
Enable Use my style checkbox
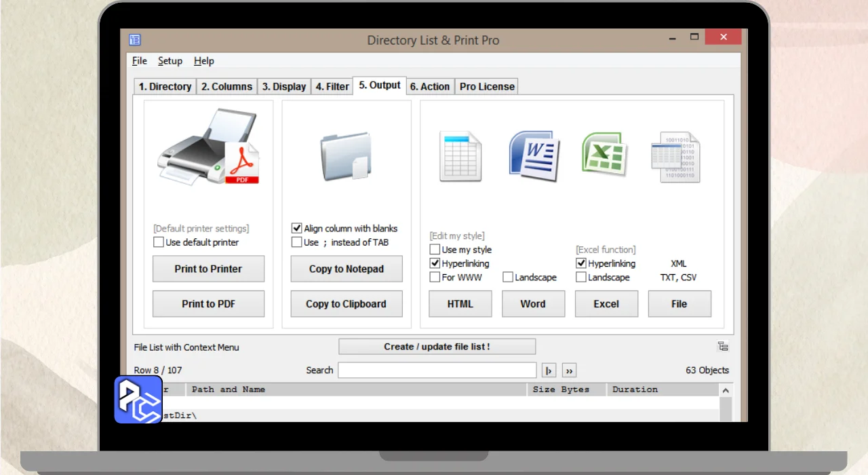pos(435,250)
